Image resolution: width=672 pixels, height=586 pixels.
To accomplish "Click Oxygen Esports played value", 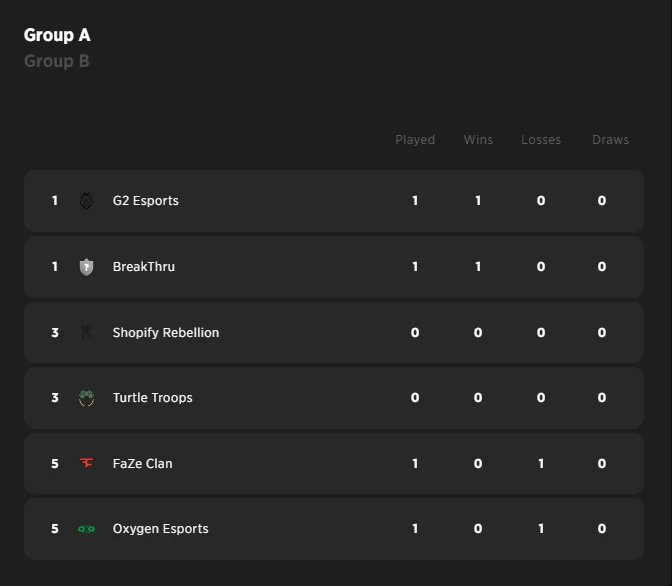I will coord(415,529).
